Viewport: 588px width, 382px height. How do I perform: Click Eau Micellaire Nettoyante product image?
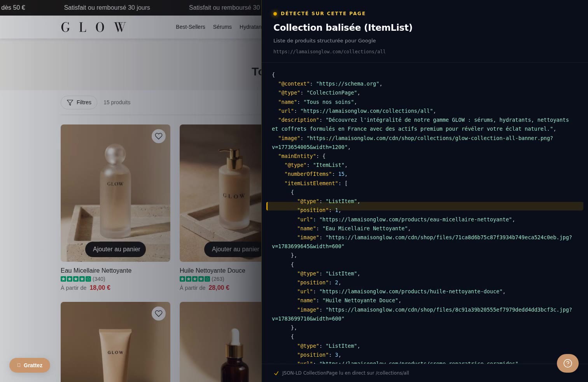[x=115, y=193]
